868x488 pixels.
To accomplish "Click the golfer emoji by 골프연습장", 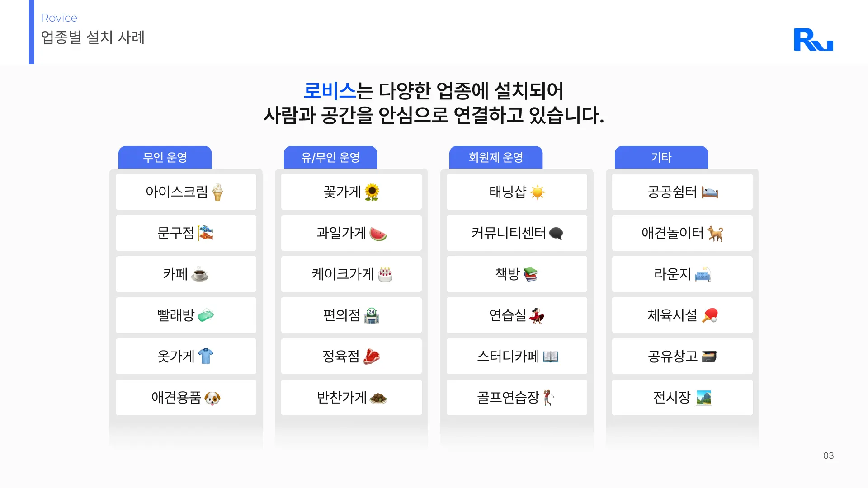I will coord(547,398).
